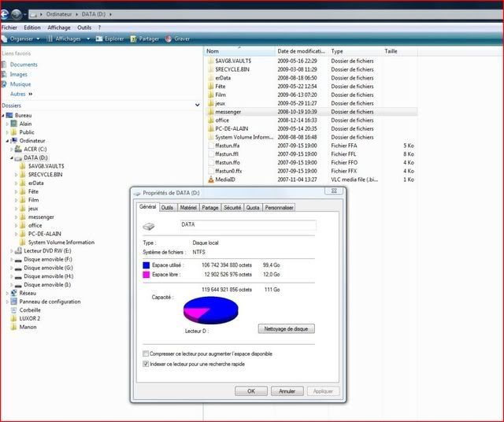
Task: Select the PC-DE-ALAIN folder icon in list
Action: tap(211, 128)
